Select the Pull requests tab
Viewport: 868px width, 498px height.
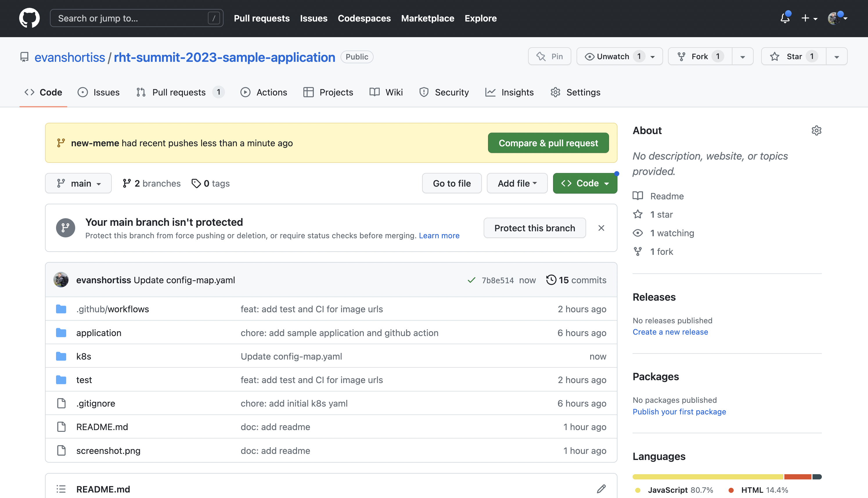point(179,92)
